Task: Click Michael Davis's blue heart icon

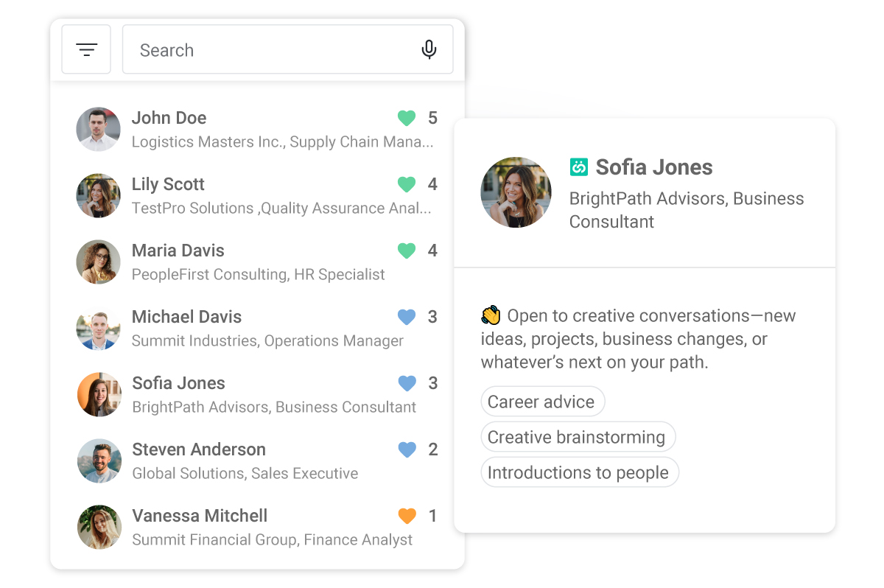Action: pyautogui.click(x=407, y=317)
